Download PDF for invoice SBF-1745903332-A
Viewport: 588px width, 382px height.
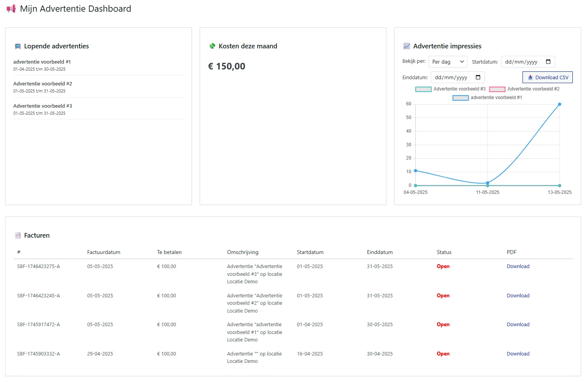point(518,354)
